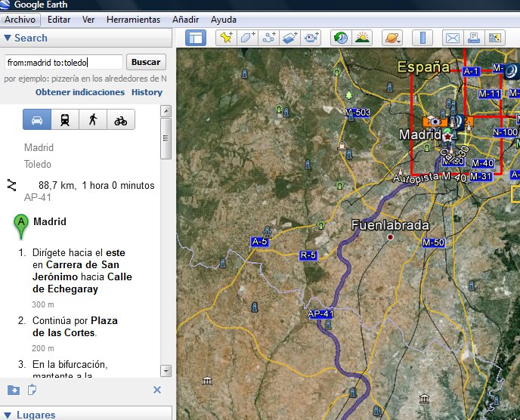The image size is (520, 420).
Task: Add a path from the toolbar
Action: point(268,38)
